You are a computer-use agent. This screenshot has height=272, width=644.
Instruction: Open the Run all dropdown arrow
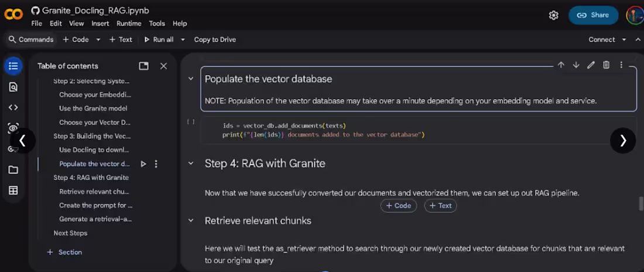click(x=183, y=39)
